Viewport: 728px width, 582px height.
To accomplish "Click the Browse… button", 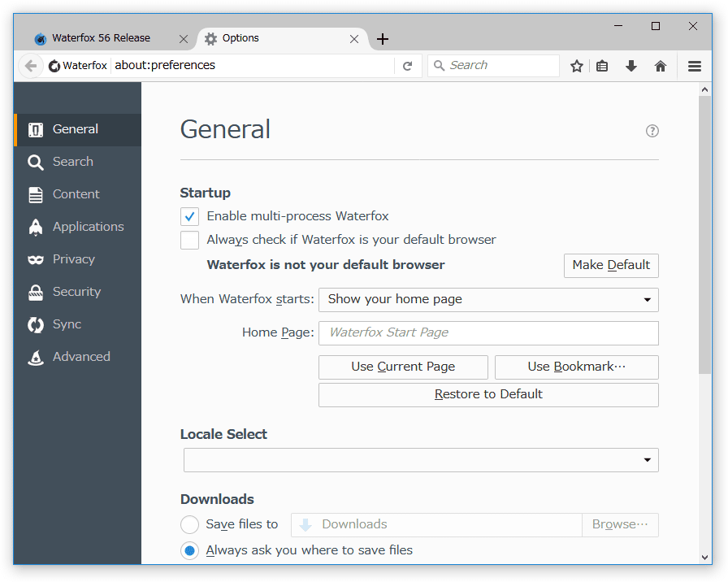I will coord(620,524).
